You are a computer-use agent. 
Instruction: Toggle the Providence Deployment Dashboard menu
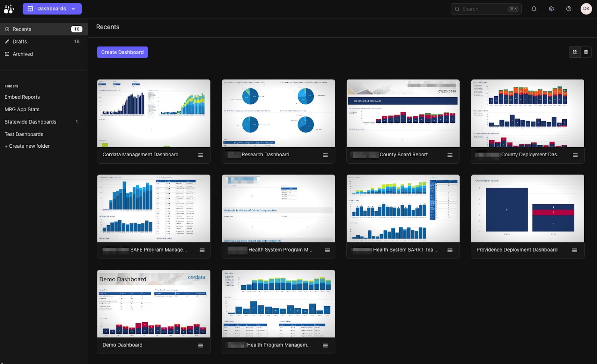point(575,250)
